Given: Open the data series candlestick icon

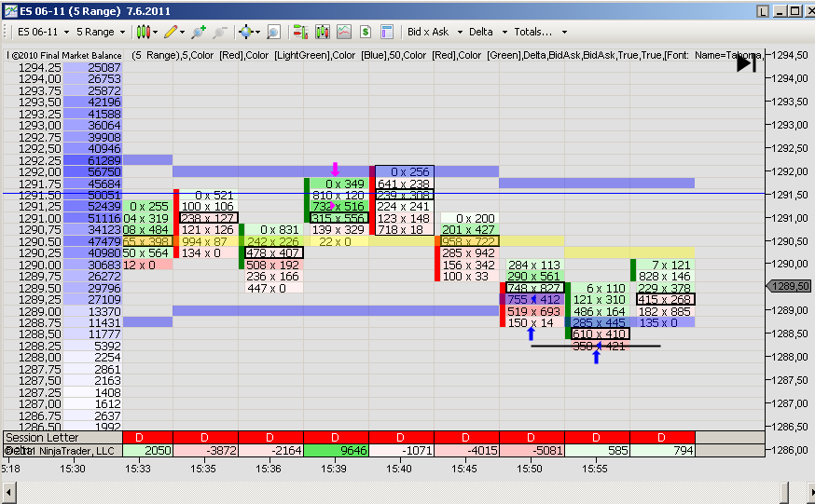Looking at the screenshot, I should [x=323, y=33].
